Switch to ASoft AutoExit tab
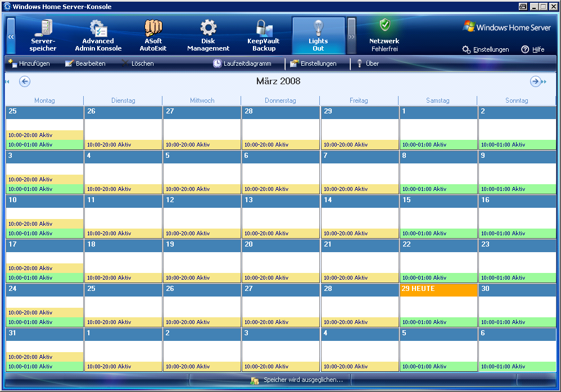 [x=153, y=36]
